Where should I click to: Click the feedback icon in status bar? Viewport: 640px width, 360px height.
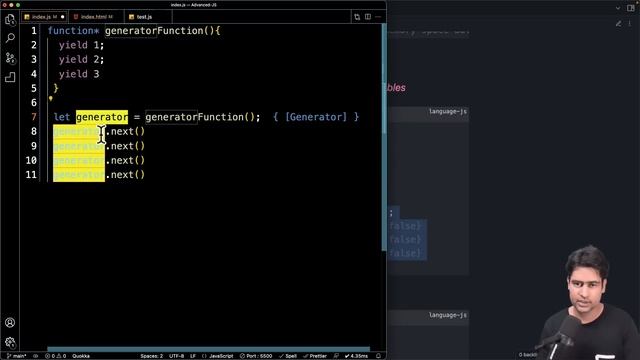click(336, 356)
